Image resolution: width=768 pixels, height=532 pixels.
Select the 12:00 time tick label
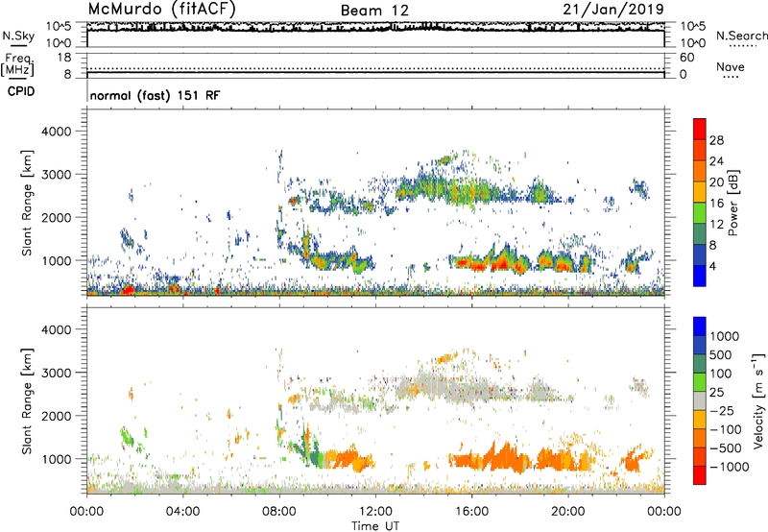click(x=375, y=512)
